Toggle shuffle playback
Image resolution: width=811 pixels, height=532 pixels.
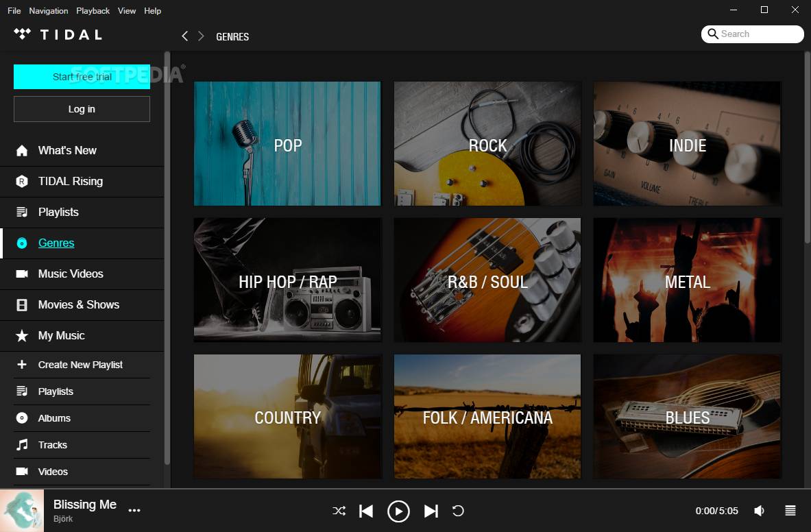point(339,511)
